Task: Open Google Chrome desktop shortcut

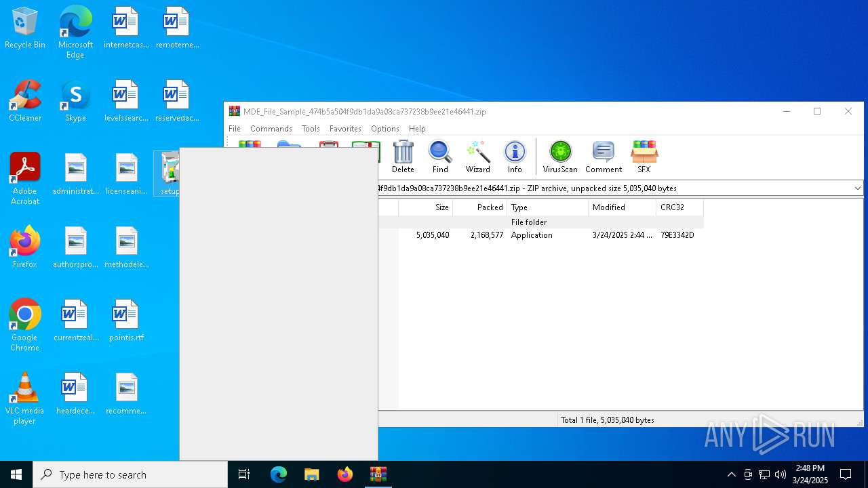Action: pos(25,325)
